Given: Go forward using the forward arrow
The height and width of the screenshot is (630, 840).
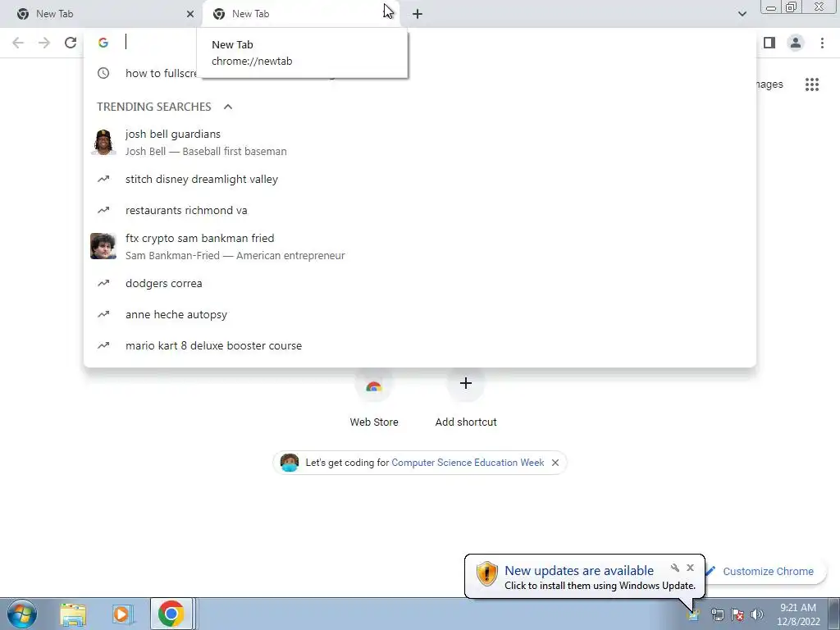Looking at the screenshot, I should 44,43.
